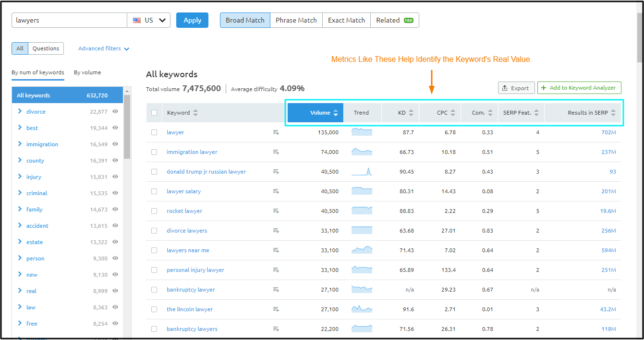
Task: Check the 'lawyer salary' row checkbox
Action: coord(154,191)
